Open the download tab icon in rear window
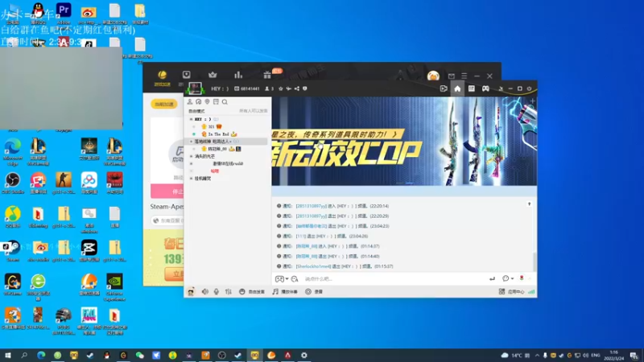644x362 pixels. pyautogui.click(x=187, y=75)
